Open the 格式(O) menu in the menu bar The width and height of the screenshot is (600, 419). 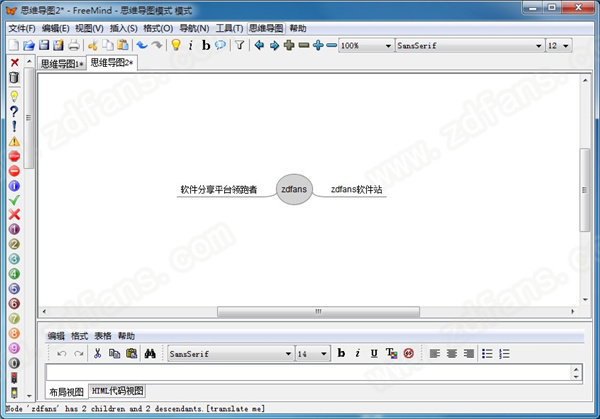tap(158, 28)
